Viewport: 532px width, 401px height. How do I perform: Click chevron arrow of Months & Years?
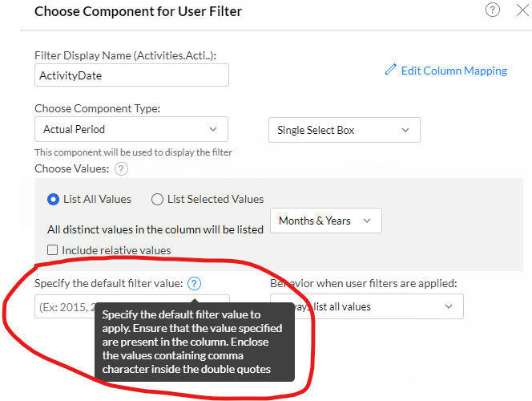point(367,221)
